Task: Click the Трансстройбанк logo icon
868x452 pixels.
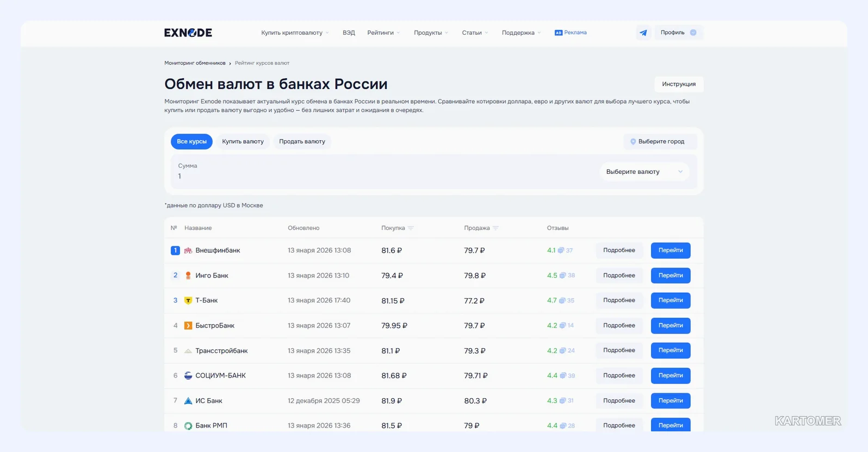Action: tap(188, 351)
